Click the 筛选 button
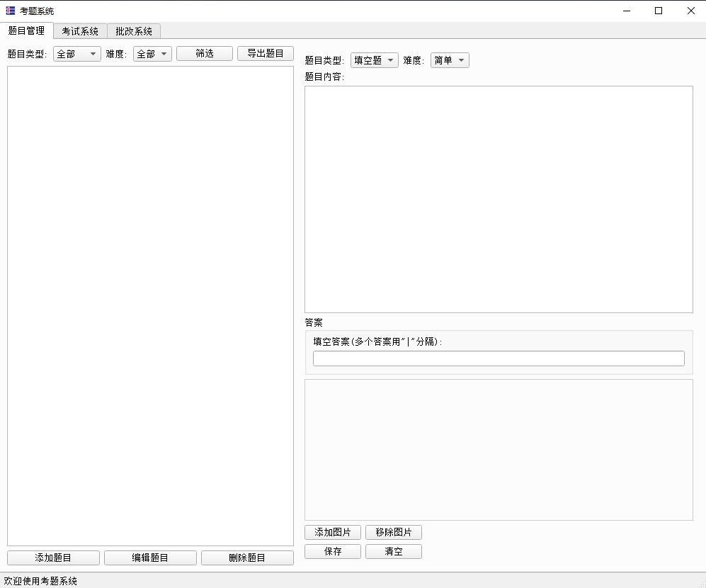The image size is (706, 588). click(205, 54)
